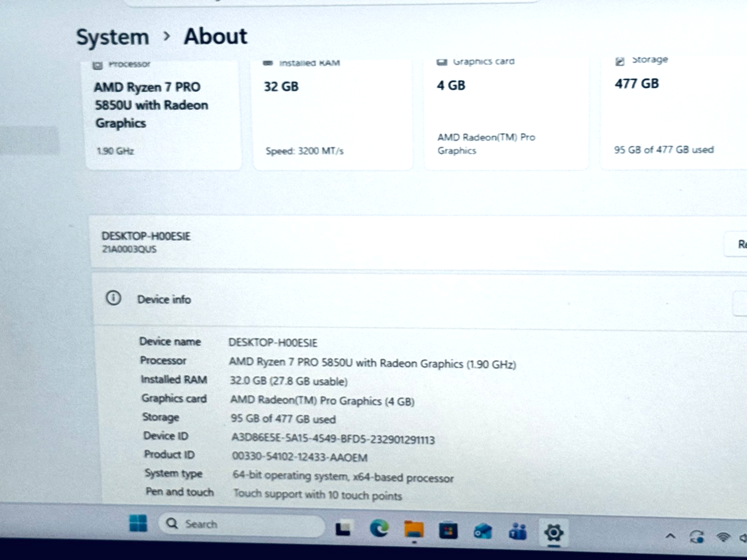Click the Processor spec card
This screenshot has width=747, height=560.
tap(163, 114)
